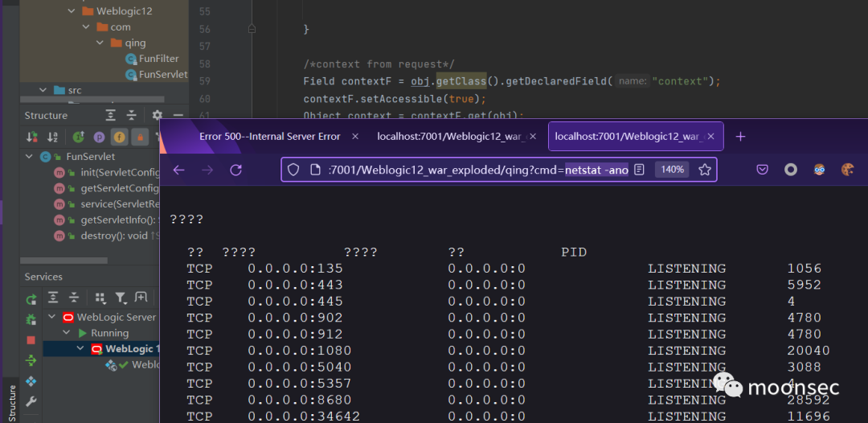
Task: Click the Update application icon in Services
Action: [x=31, y=360]
